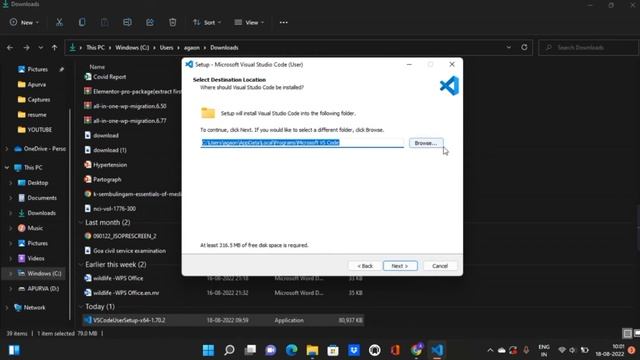Click This PC in address breadcrumb
The height and width of the screenshot is (360, 640).
tap(96, 48)
